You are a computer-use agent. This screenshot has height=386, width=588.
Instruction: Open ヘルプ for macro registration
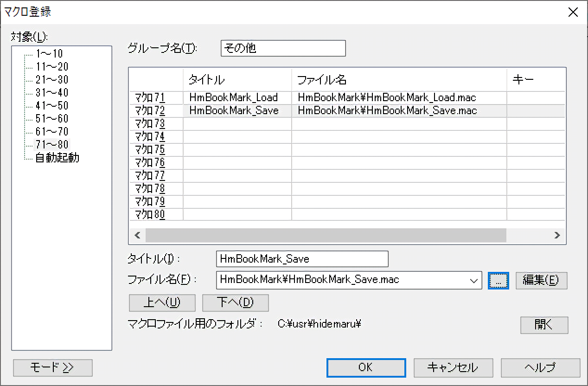click(540, 367)
